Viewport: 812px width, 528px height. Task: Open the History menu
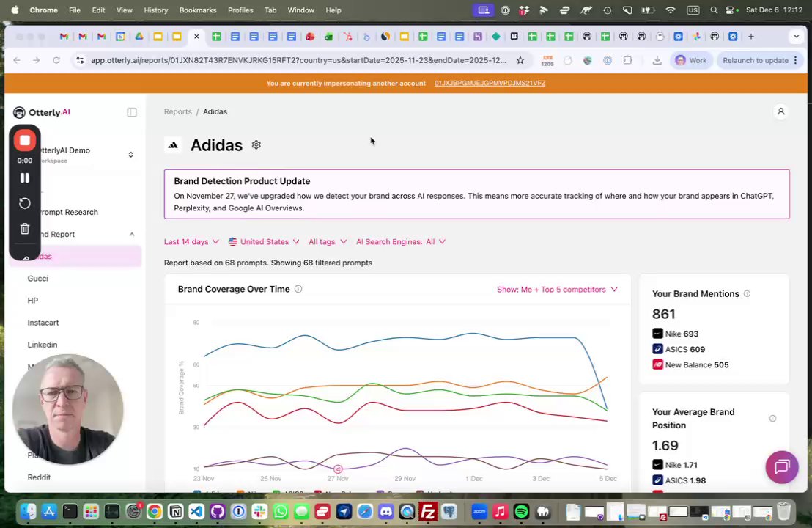[x=156, y=10]
